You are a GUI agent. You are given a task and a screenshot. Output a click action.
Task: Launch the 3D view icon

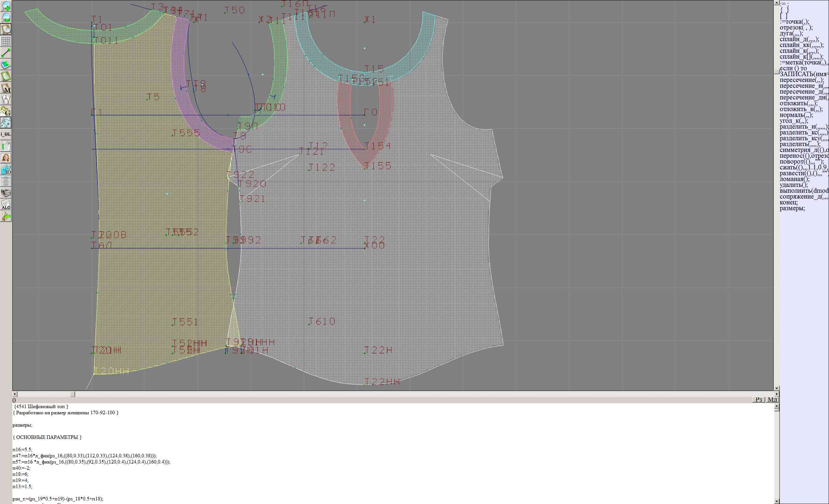tap(6, 170)
